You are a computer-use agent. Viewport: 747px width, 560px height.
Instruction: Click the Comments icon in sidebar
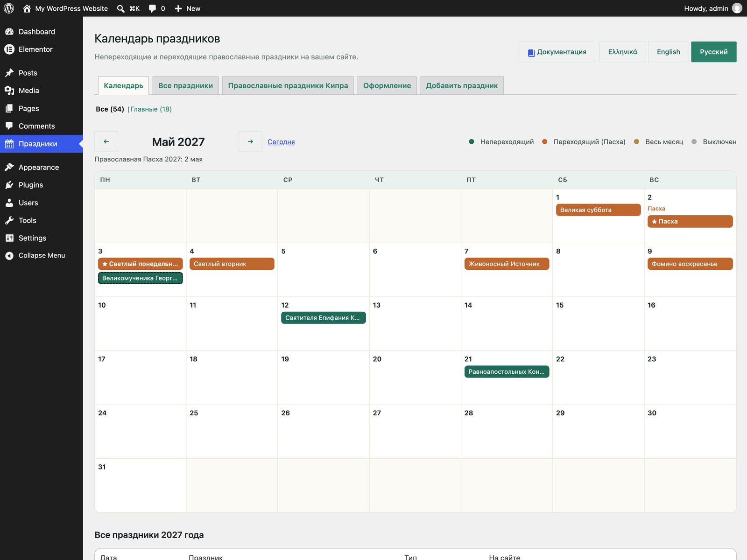pos(9,126)
